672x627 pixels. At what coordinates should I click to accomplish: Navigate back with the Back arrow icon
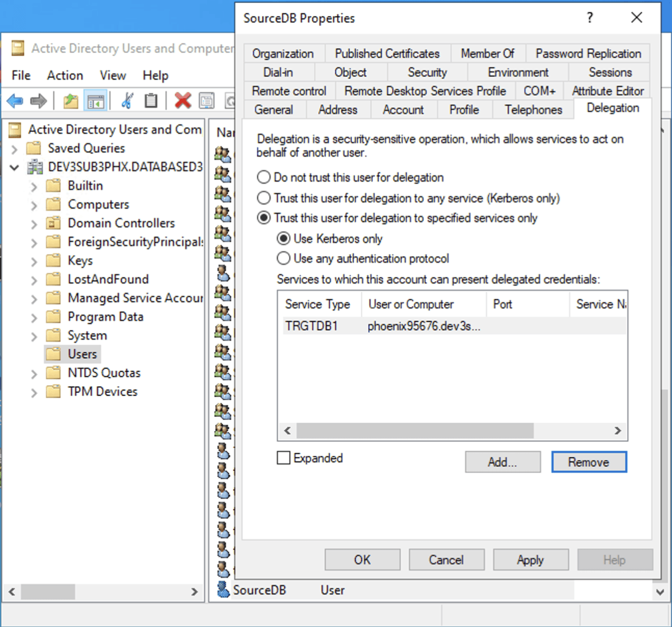[x=14, y=101]
